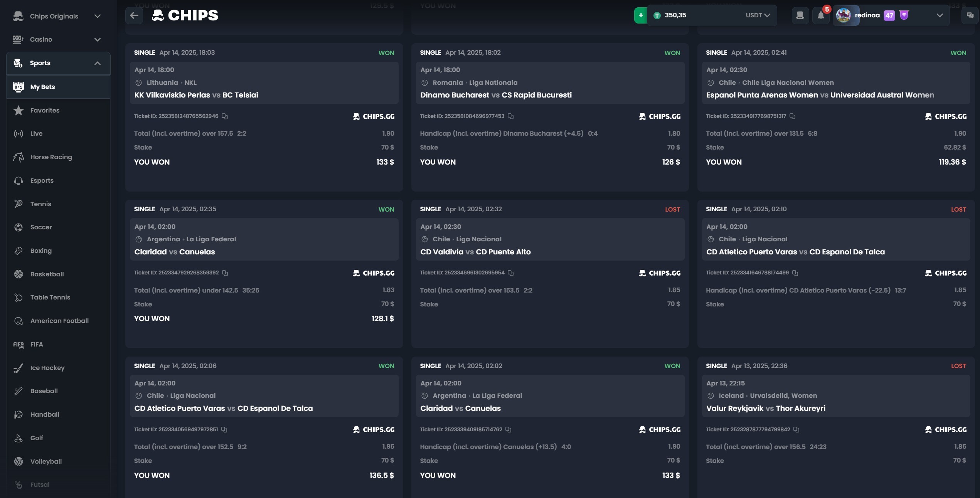The height and width of the screenshot is (498, 980).
Task: Click the American Football icon
Action: 19,321
